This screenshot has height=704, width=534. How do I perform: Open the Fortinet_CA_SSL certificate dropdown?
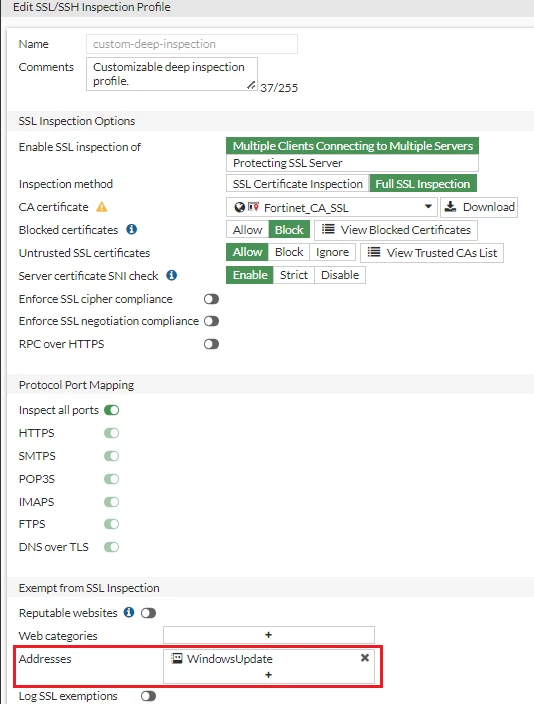(331, 207)
